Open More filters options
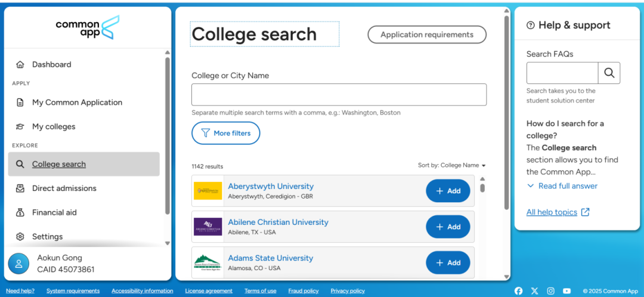Image resolution: width=644 pixels, height=297 pixels. pyautogui.click(x=225, y=133)
